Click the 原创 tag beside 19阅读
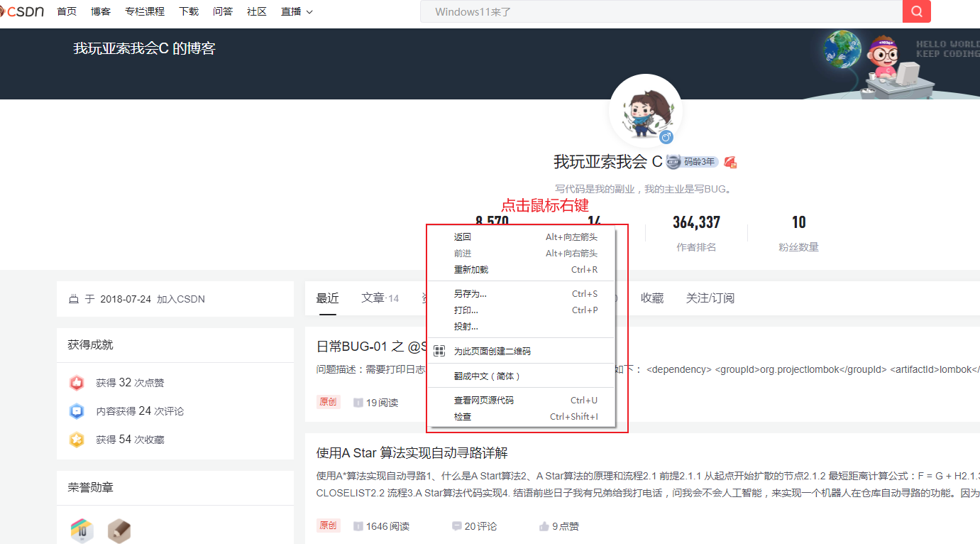Image resolution: width=980 pixels, height=544 pixels. [x=329, y=402]
